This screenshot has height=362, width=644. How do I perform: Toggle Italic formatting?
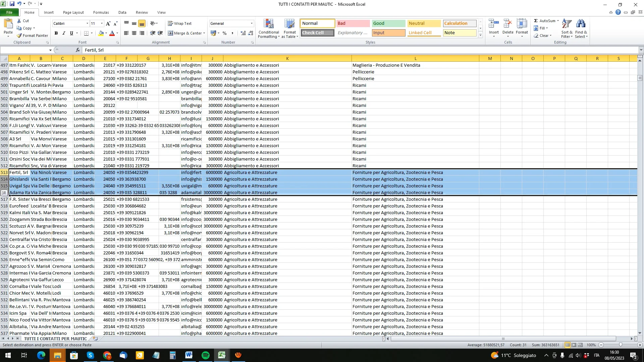click(x=64, y=33)
